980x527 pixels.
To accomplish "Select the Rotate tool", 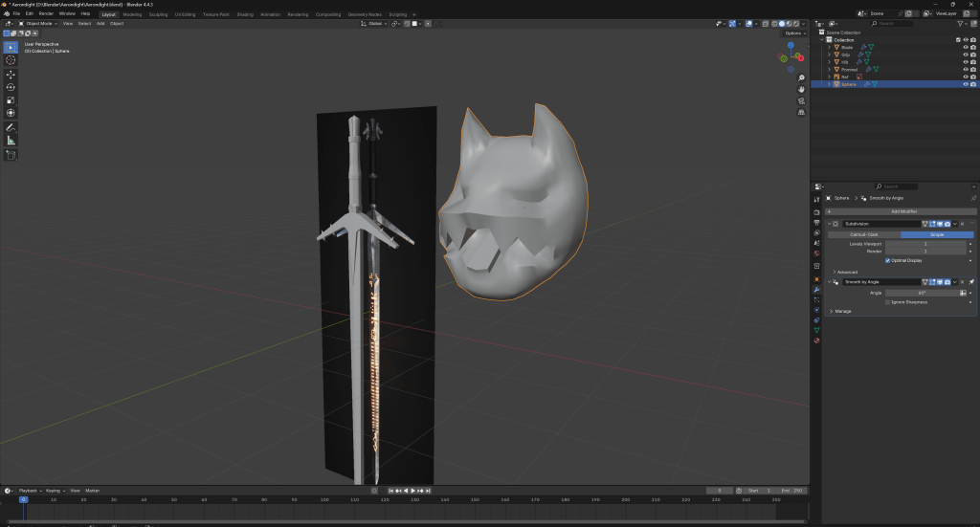I will pyautogui.click(x=11, y=87).
